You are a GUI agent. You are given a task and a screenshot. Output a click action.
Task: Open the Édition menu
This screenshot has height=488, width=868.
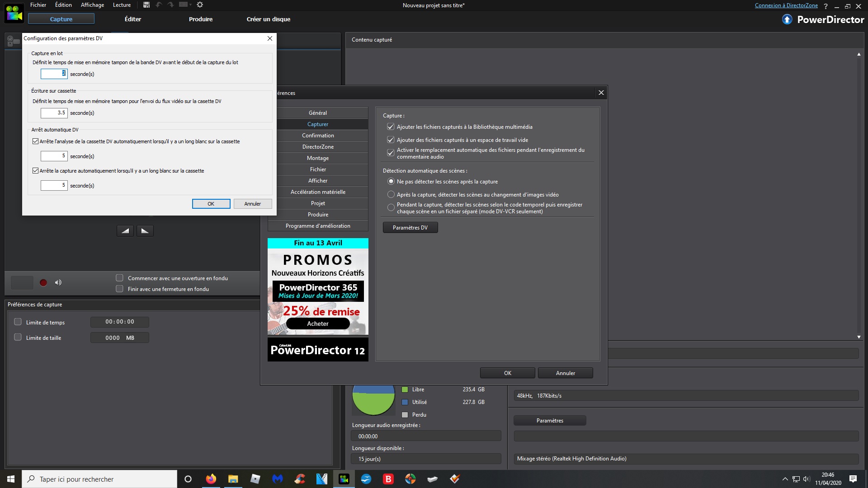tap(63, 5)
